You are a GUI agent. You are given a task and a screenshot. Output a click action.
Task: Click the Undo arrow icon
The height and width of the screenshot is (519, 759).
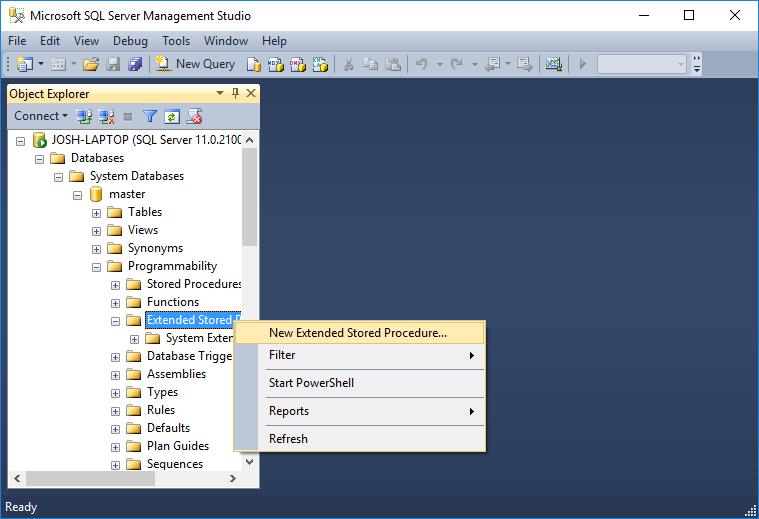click(422, 64)
